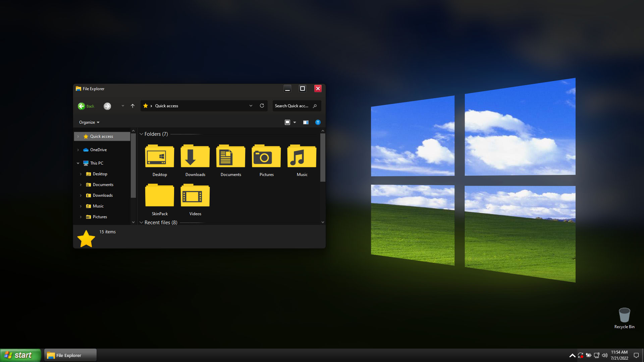Click the Start button
The image size is (644, 362).
[20, 355]
